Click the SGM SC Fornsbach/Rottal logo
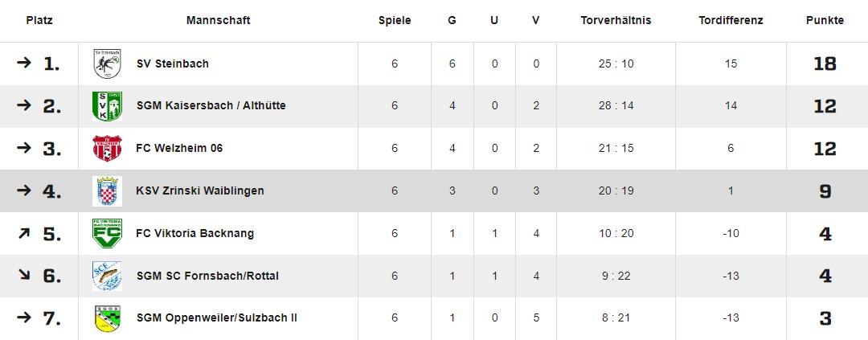The width and height of the screenshot is (868, 340). pos(107,276)
